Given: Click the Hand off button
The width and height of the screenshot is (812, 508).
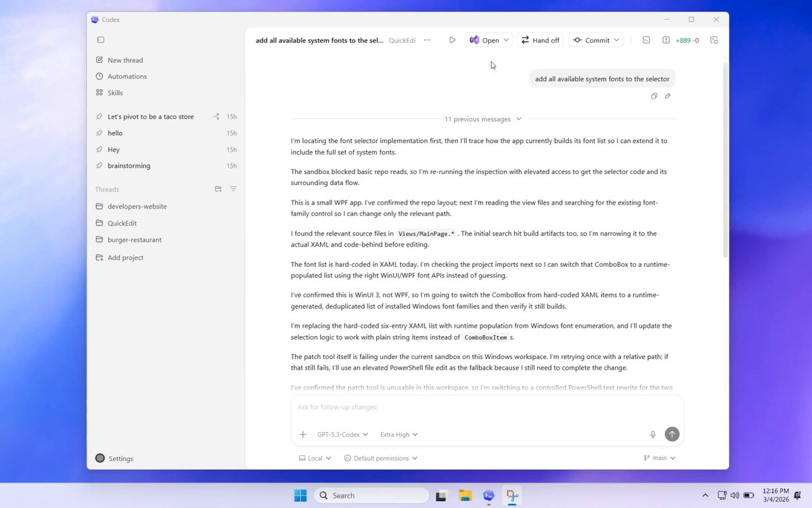Looking at the screenshot, I should coord(540,40).
